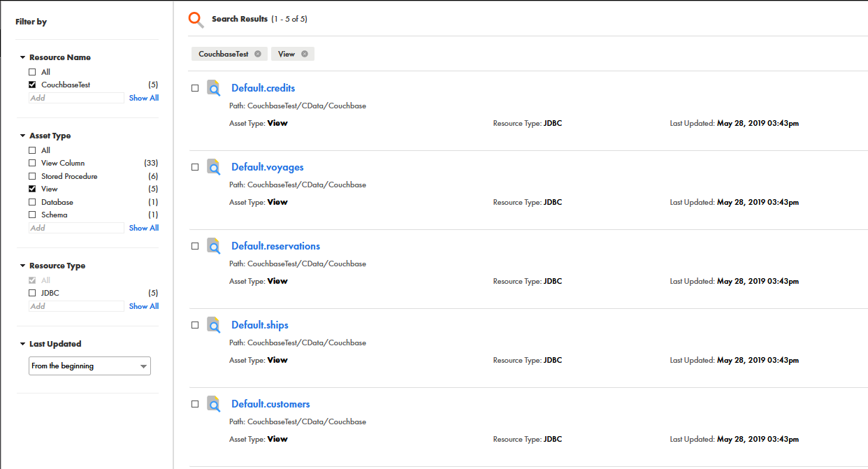Click the Default.ships view asset icon
868x469 pixels.
[214, 325]
